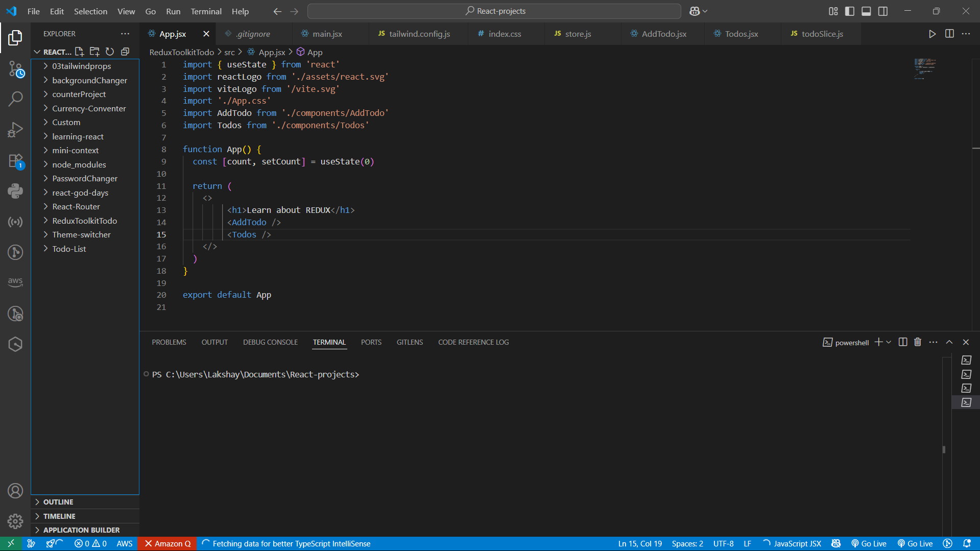Click Ln 15, Col 19 position
This screenshot has height=551, width=980.
click(x=640, y=544)
